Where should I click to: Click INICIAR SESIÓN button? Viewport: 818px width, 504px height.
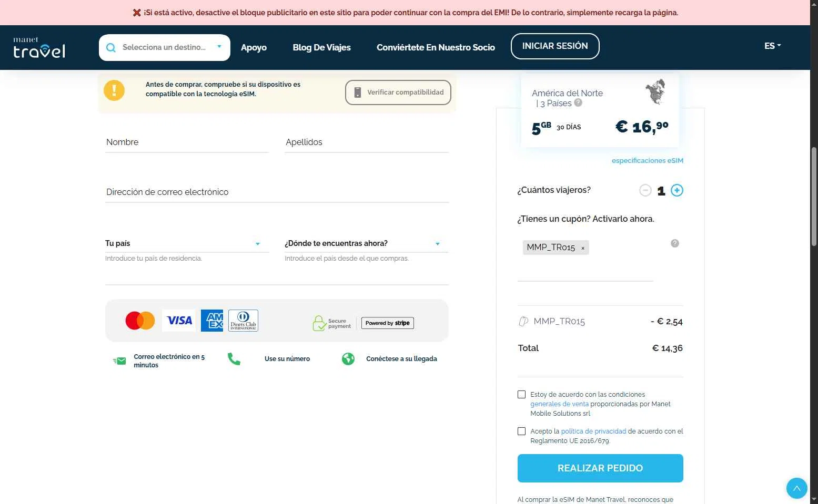point(555,46)
